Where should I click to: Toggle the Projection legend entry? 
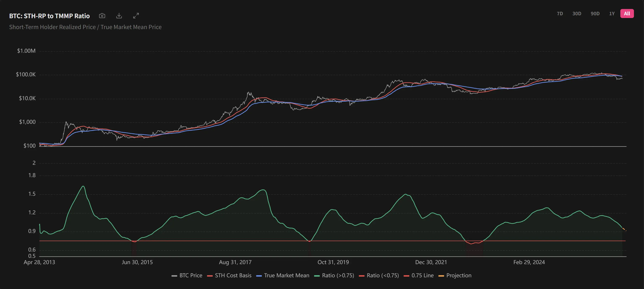pyautogui.click(x=459, y=275)
